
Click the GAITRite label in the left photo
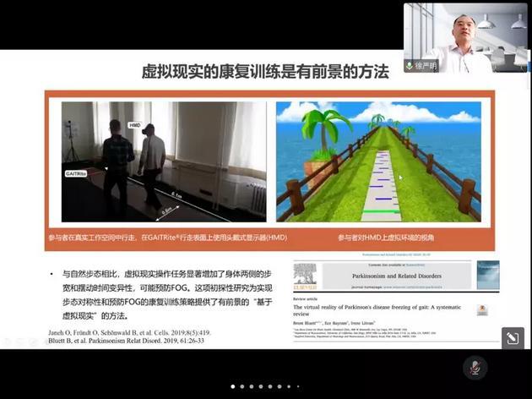coord(77,173)
